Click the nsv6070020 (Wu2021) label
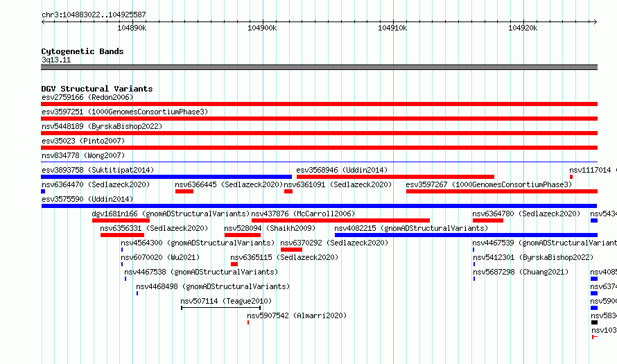 pos(160,257)
